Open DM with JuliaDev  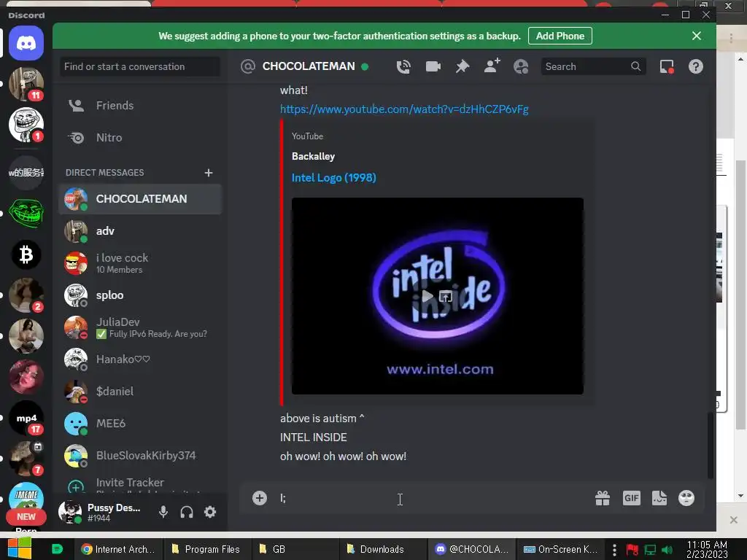point(140,327)
